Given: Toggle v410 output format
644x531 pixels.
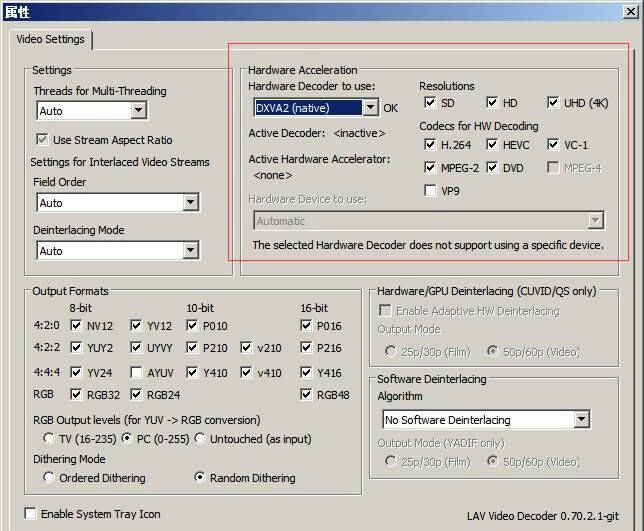Looking at the screenshot, I should pyautogui.click(x=246, y=372).
